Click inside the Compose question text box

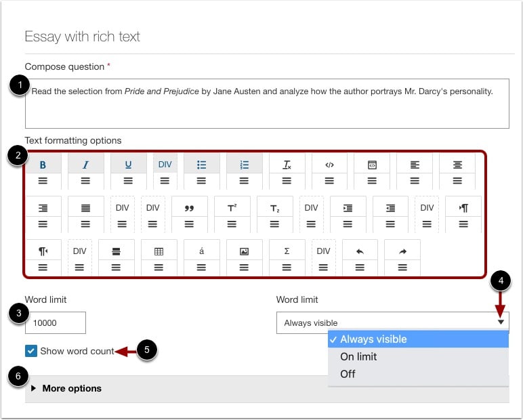coord(267,104)
